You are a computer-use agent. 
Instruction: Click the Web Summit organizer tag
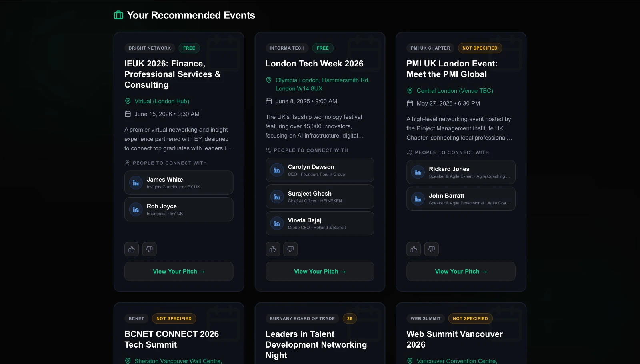[426, 318]
